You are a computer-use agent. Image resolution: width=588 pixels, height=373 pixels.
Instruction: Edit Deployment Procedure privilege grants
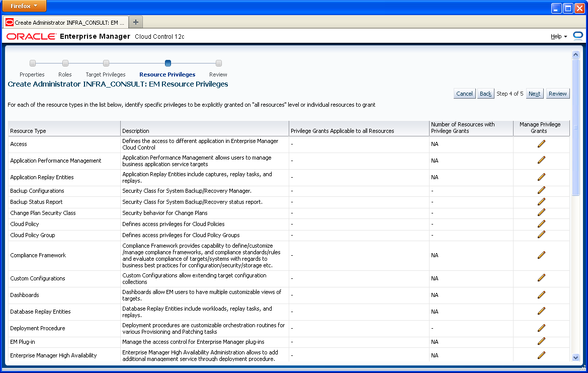tap(541, 328)
